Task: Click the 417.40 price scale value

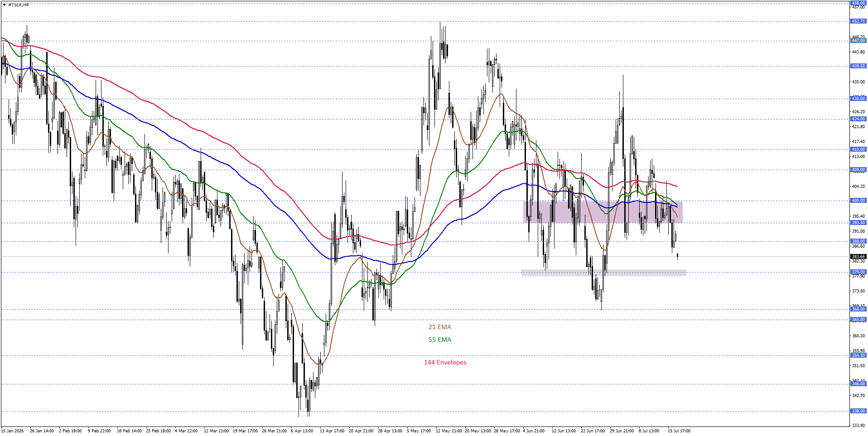Action: pos(858,142)
